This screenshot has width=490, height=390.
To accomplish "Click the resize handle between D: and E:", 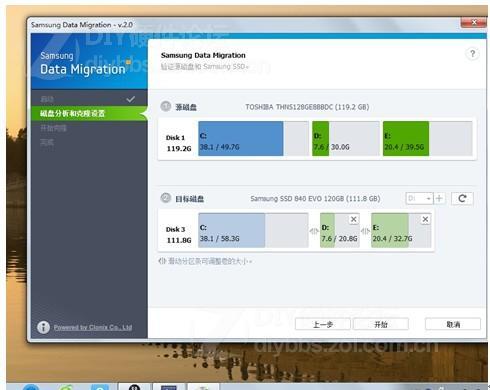I will [365, 231].
